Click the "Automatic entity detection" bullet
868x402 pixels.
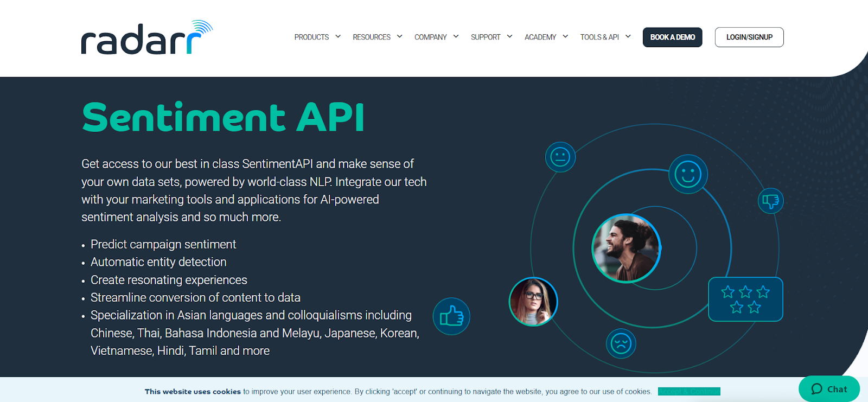158,262
